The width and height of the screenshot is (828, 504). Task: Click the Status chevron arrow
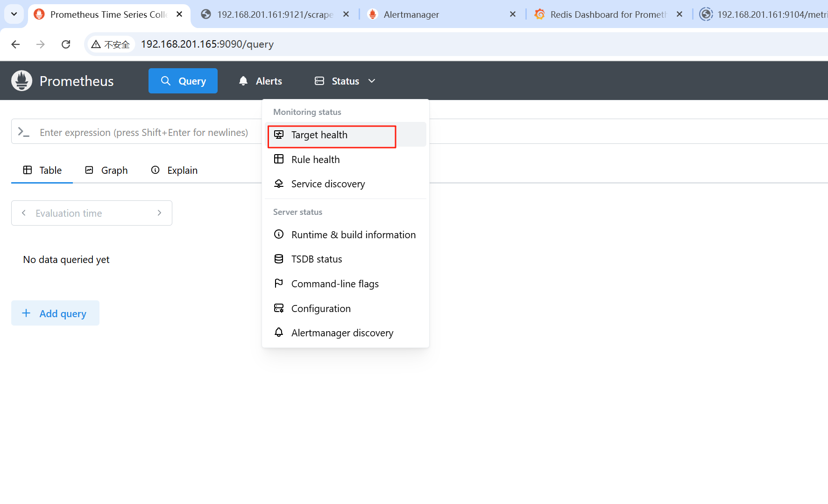[x=372, y=81]
